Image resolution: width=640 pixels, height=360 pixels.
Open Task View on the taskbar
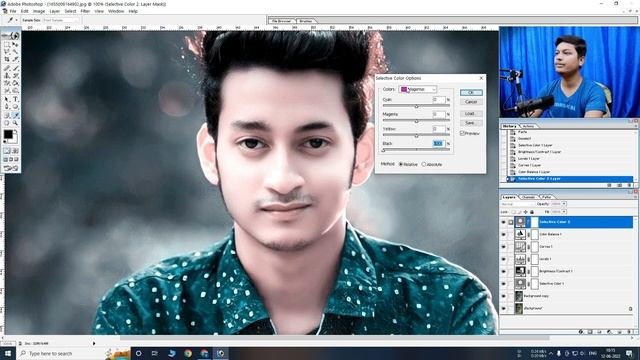(155, 353)
